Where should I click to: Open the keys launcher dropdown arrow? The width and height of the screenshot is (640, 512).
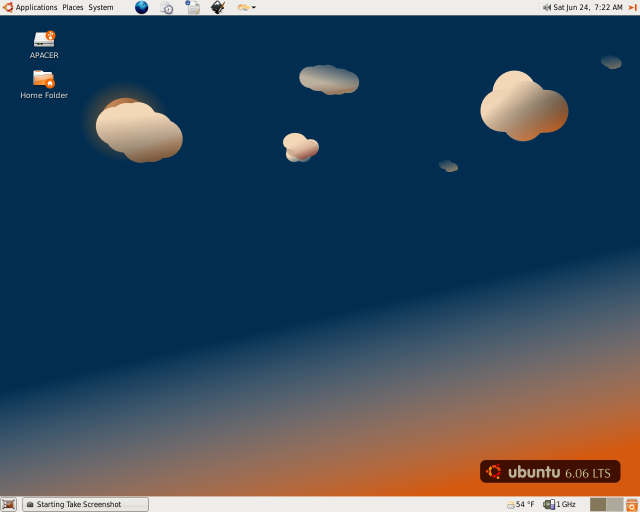tap(253, 7)
